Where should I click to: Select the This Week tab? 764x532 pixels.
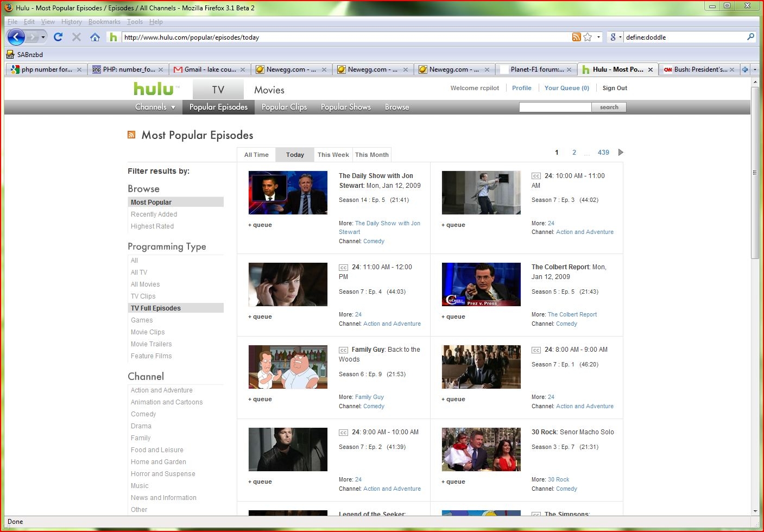[333, 155]
